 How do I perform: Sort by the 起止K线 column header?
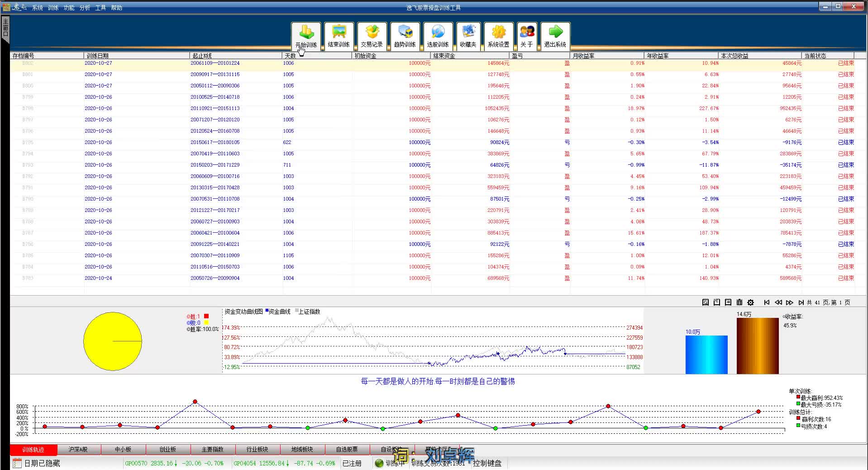(x=236, y=56)
